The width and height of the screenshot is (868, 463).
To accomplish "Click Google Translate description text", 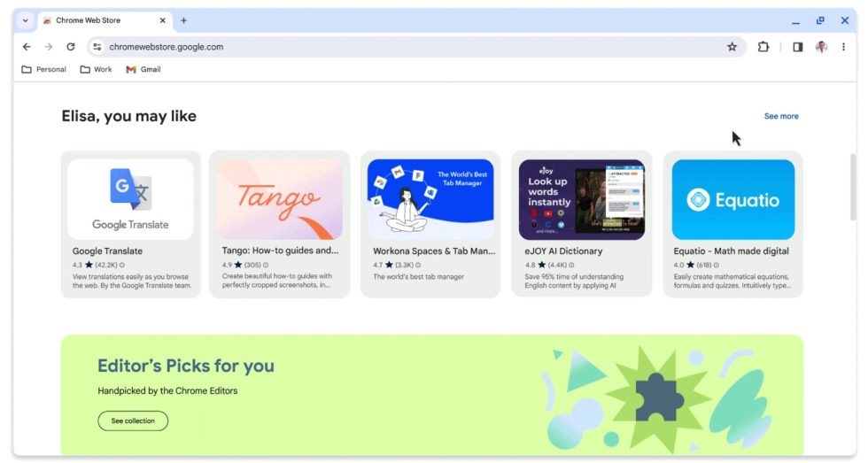I will [132, 281].
